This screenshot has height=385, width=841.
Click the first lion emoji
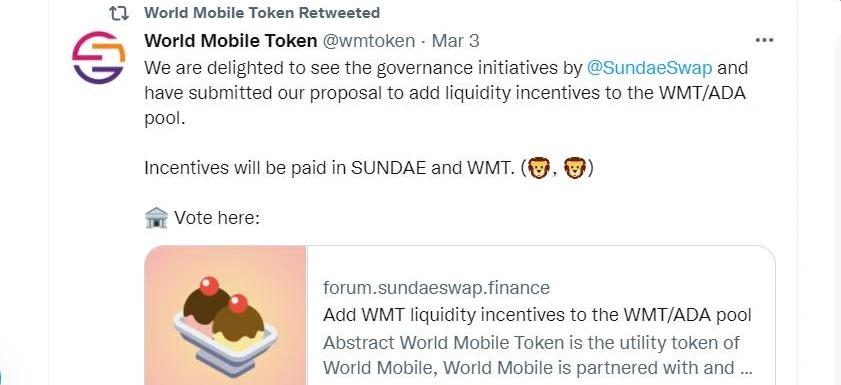538,168
